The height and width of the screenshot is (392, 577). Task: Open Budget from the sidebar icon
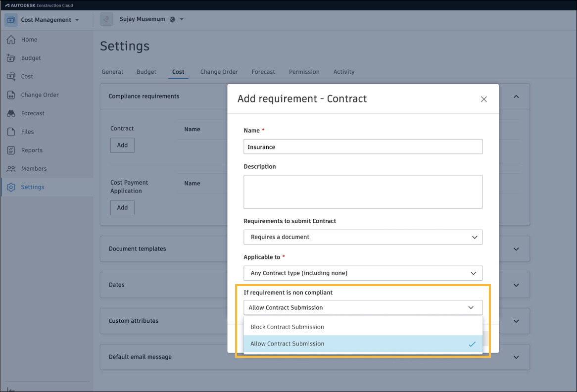pyautogui.click(x=11, y=58)
